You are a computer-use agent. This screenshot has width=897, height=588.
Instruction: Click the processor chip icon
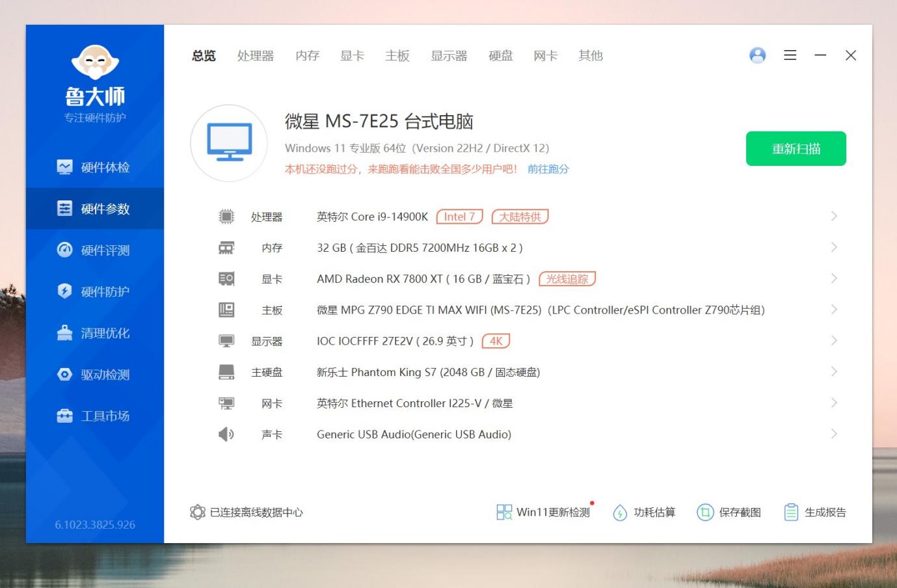coord(226,217)
